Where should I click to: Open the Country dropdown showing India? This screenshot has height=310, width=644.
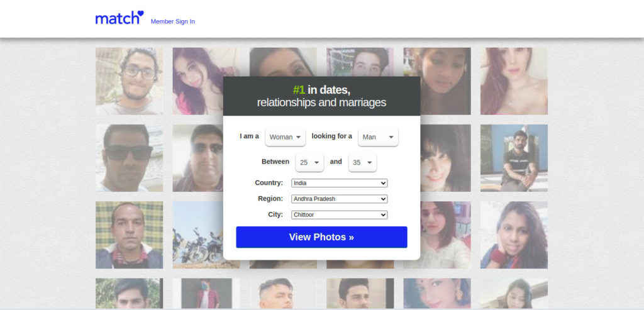(339, 183)
